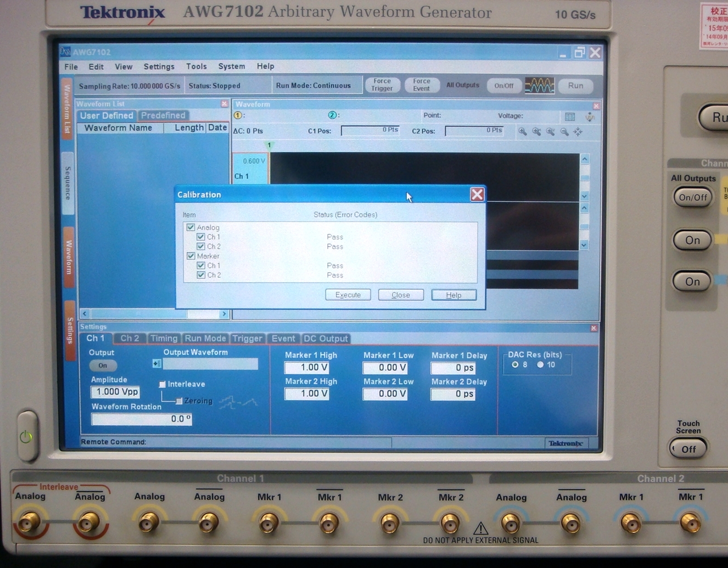This screenshot has height=568, width=728.
Task: Switch to the Ch 2 settings tab
Action: (x=130, y=339)
